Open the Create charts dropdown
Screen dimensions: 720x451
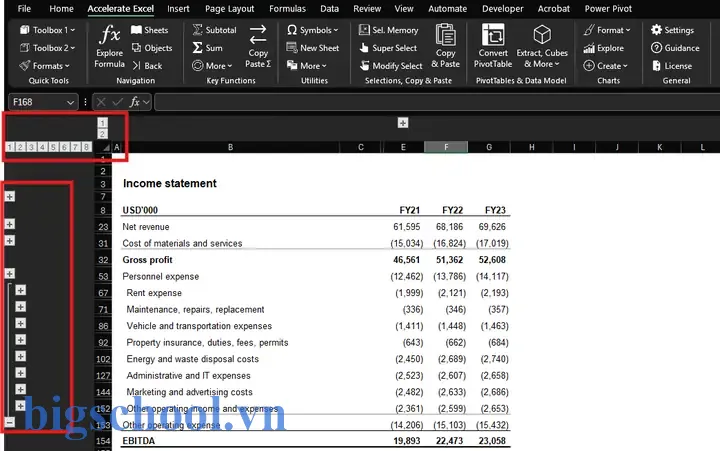point(605,66)
